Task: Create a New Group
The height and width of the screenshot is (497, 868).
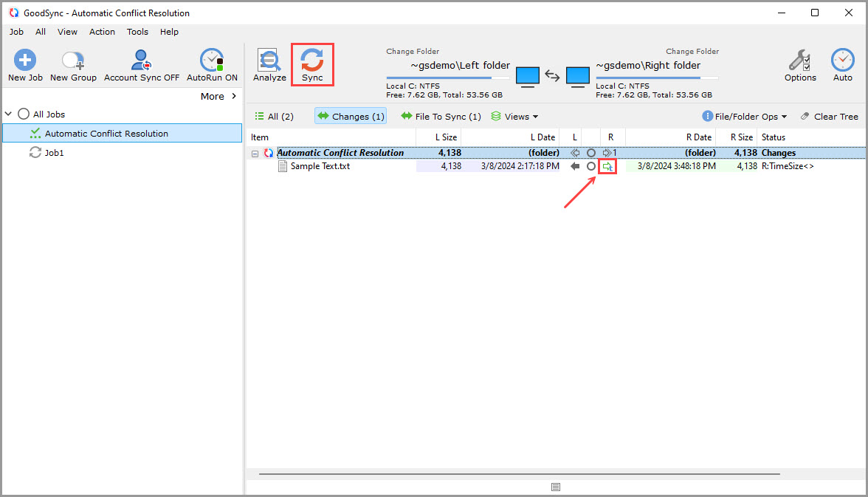Action: point(73,66)
